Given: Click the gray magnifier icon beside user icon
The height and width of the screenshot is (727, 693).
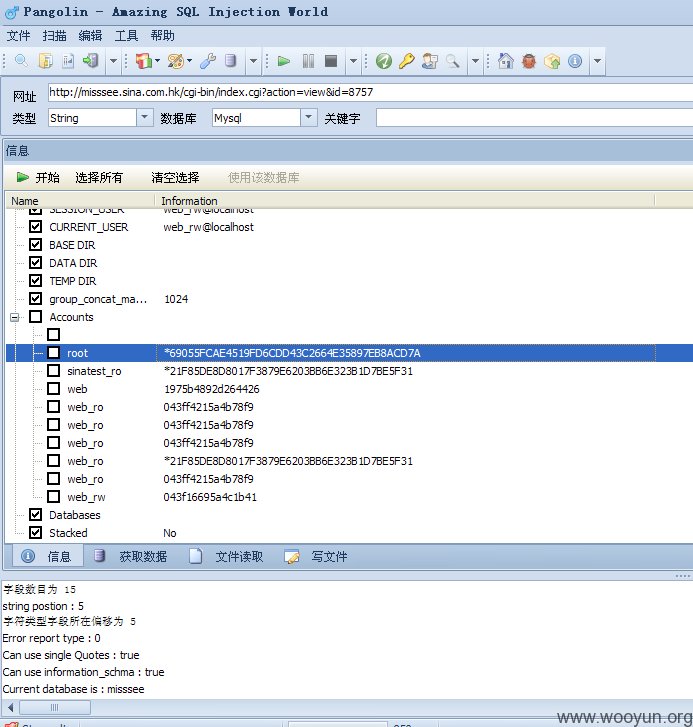Looking at the screenshot, I should [453, 61].
